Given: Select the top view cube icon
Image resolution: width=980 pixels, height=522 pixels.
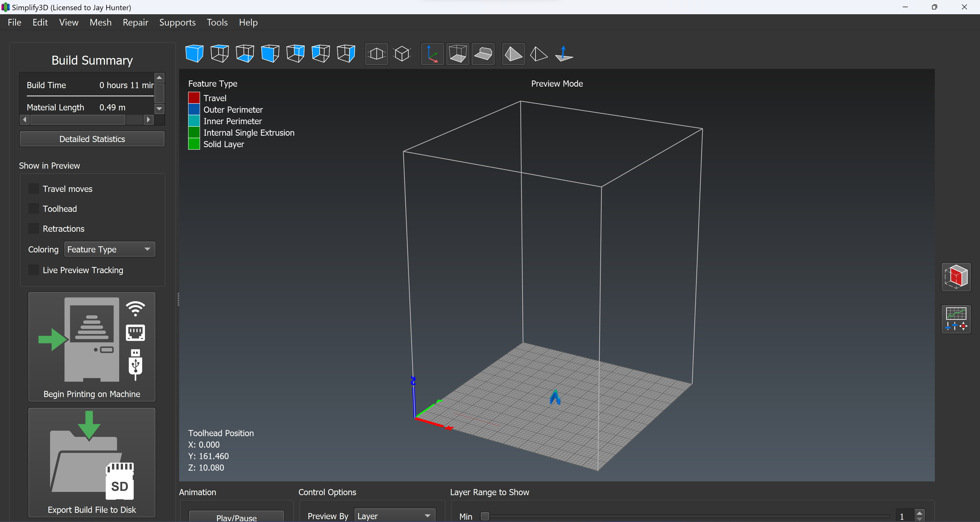Looking at the screenshot, I should [x=219, y=54].
